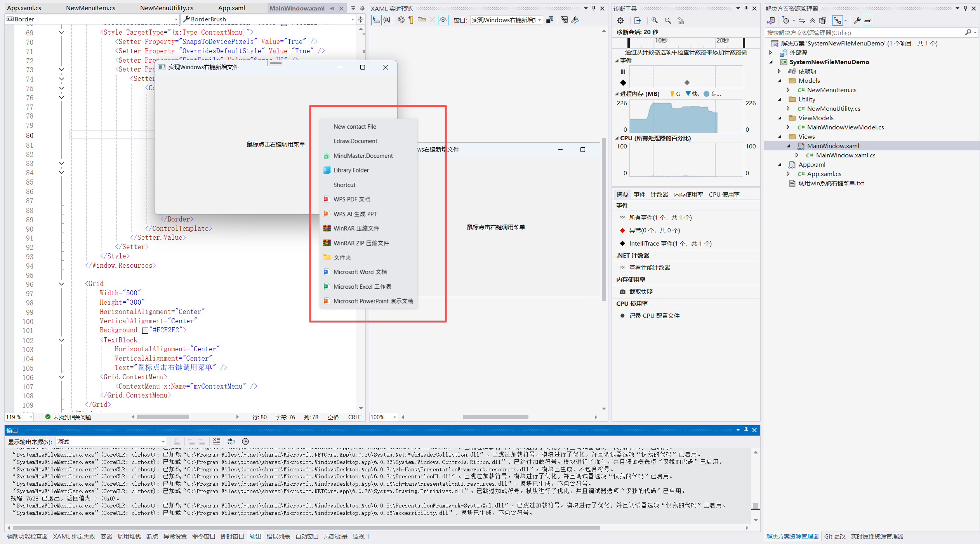The image size is (980, 544).
Task: Click Sync with Active Document arrows icon
Action: coord(802,21)
